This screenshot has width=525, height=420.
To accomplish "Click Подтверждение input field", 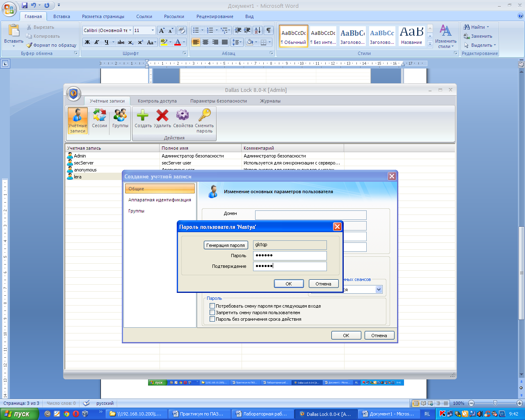I will (290, 266).
